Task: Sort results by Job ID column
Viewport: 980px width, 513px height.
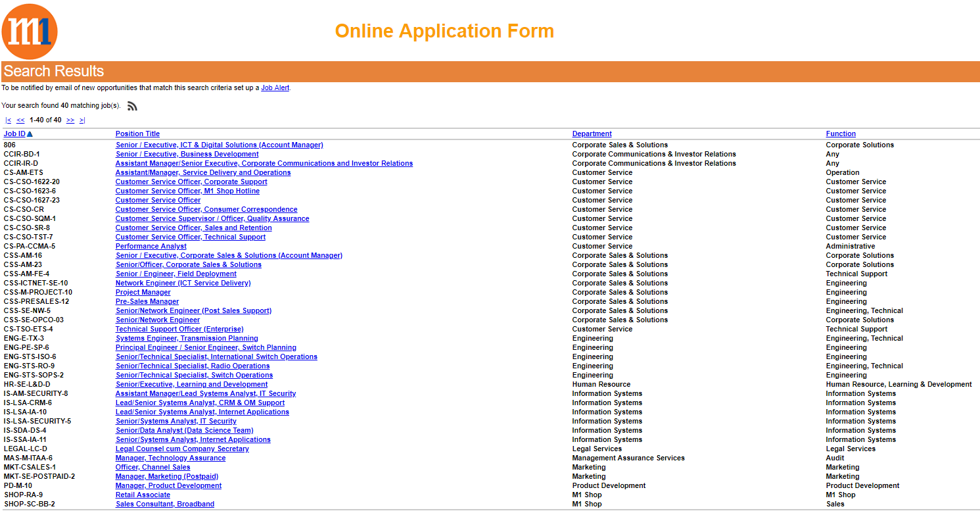Action: pos(14,134)
